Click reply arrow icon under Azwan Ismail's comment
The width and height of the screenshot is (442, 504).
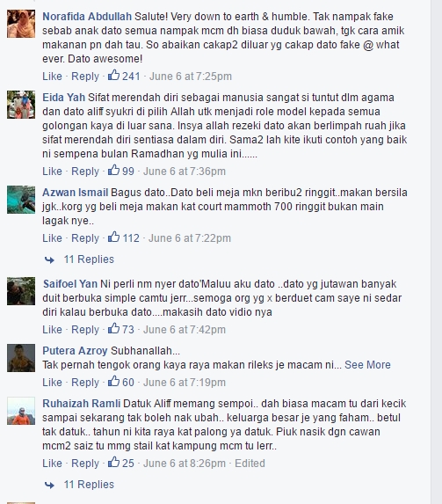(x=49, y=259)
